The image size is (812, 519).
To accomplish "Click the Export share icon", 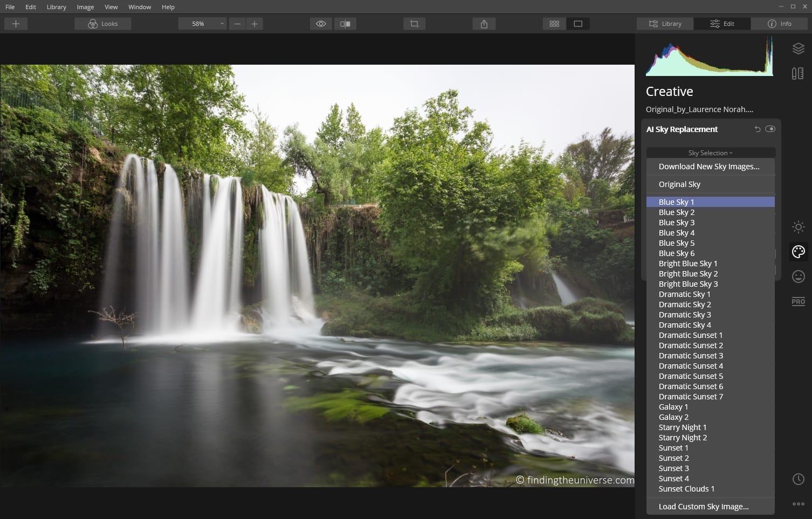I will [x=484, y=24].
